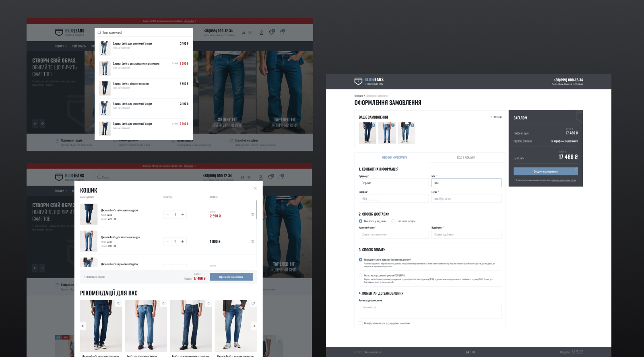Viewport: 644px width, 357px height.
Task: Select IBAN bank account payment option
Action: [361, 275]
